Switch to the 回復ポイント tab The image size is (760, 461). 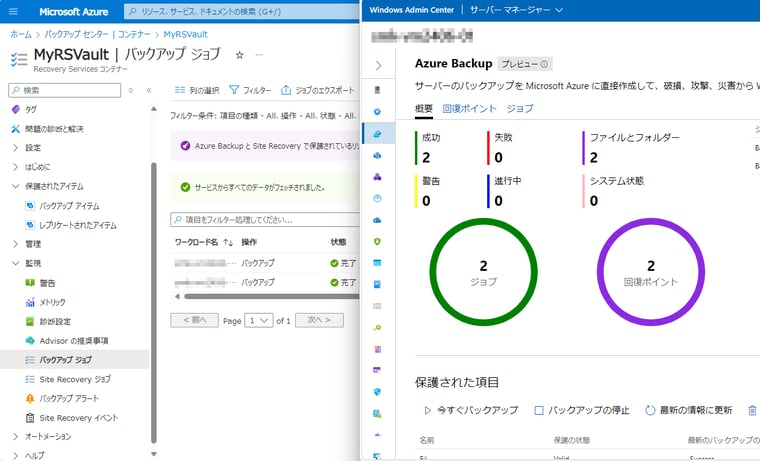click(x=469, y=109)
